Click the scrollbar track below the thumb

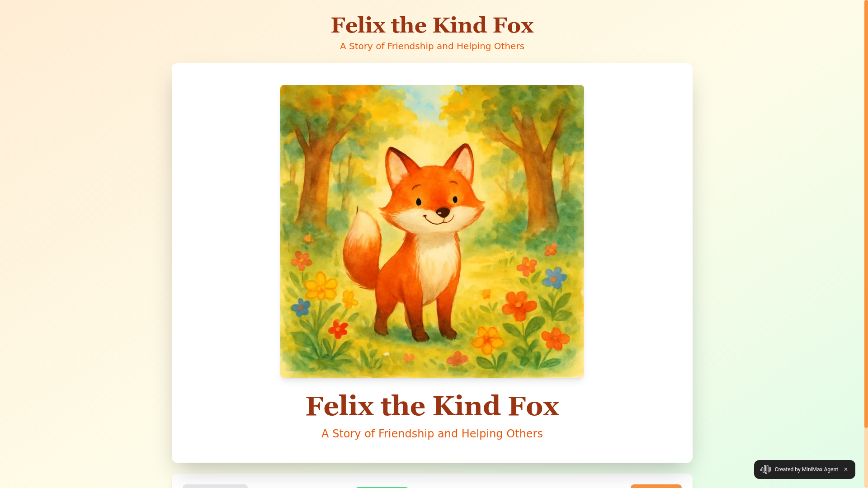pyautogui.click(x=866, y=457)
